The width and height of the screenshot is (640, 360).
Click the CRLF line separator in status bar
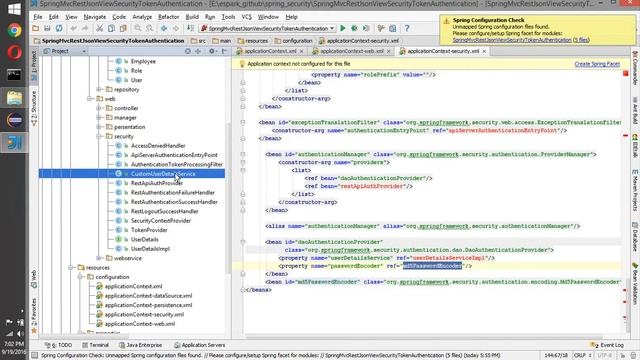click(583, 356)
